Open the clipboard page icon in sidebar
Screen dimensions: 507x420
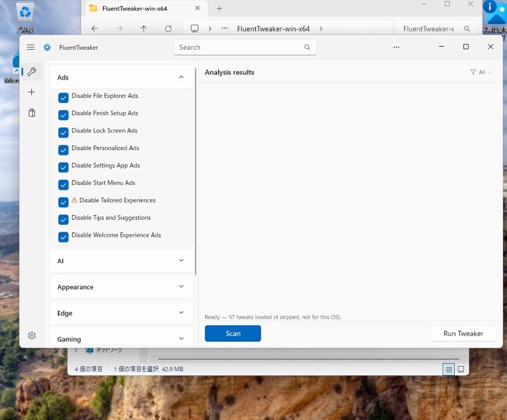31,113
